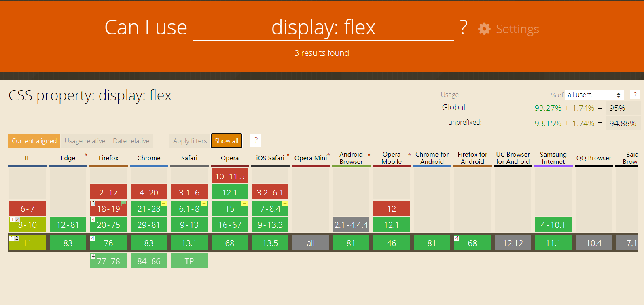
Task: Click the Firefox 20-75 version cell
Action: point(108,225)
